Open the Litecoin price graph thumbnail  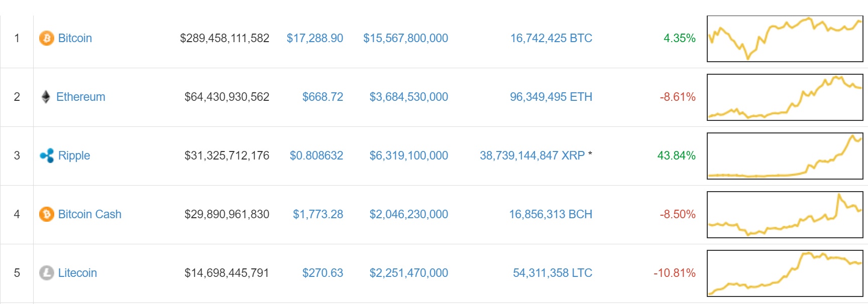pyautogui.click(x=785, y=273)
